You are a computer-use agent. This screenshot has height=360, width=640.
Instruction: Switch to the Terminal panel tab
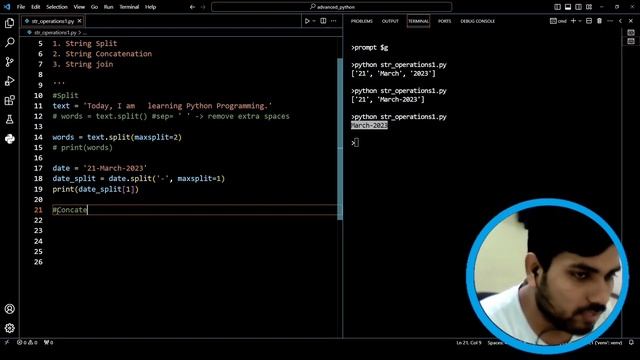pyautogui.click(x=418, y=21)
